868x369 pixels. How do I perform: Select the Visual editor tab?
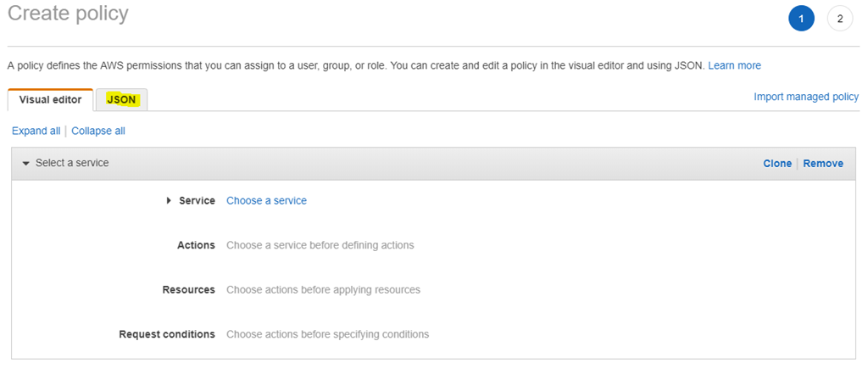[50, 100]
